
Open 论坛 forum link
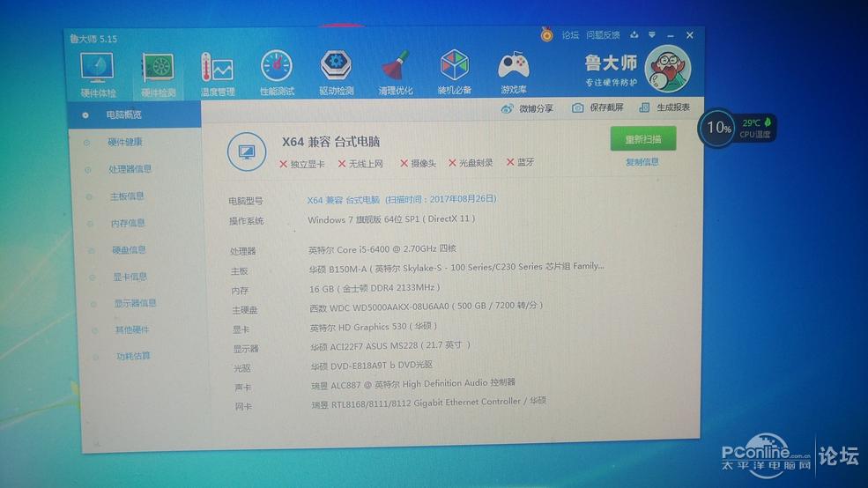[570, 35]
